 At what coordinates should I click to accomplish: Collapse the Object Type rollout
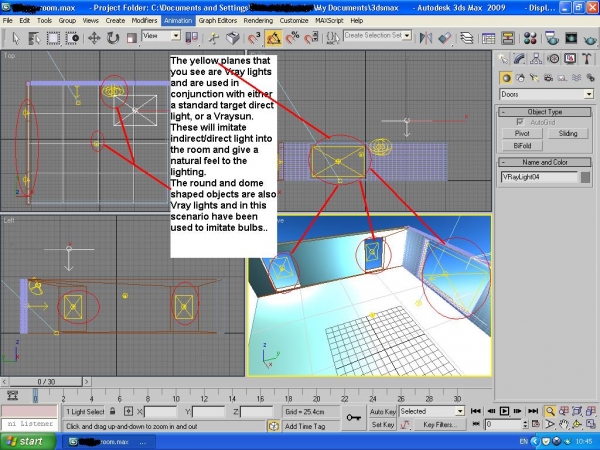pos(545,112)
